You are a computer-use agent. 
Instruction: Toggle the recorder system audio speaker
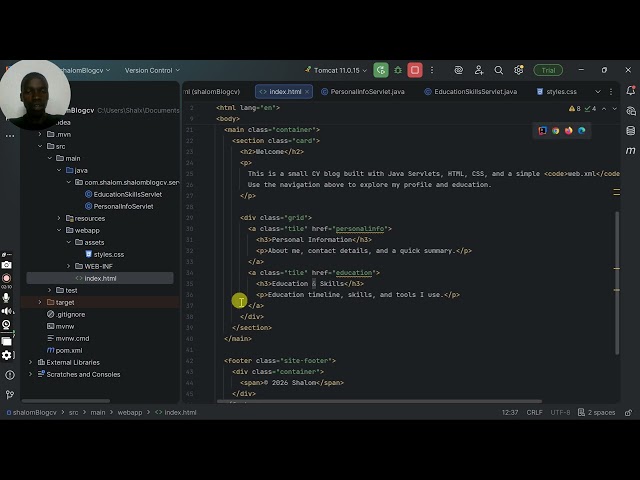pyautogui.click(x=7, y=311)
